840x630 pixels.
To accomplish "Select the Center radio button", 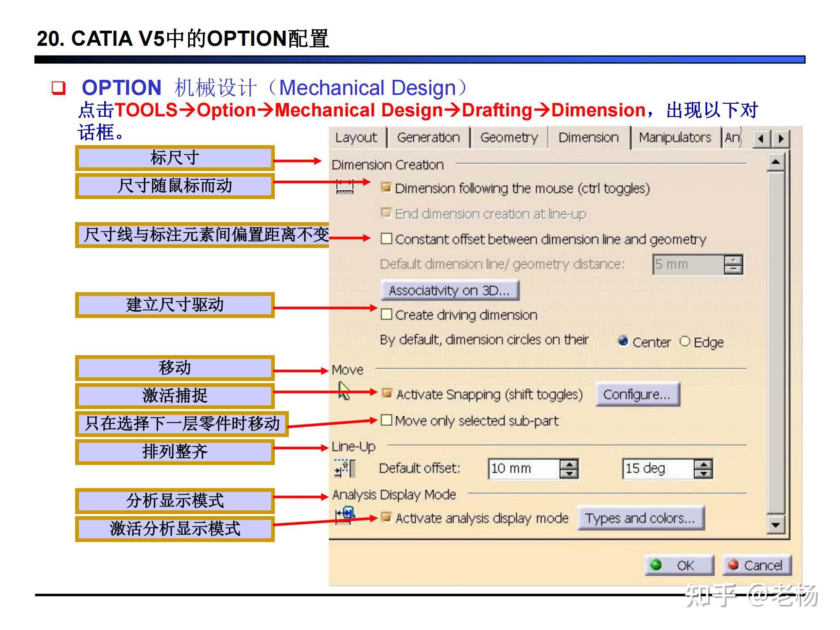I will pyautogui.click(x=623, y=341).
